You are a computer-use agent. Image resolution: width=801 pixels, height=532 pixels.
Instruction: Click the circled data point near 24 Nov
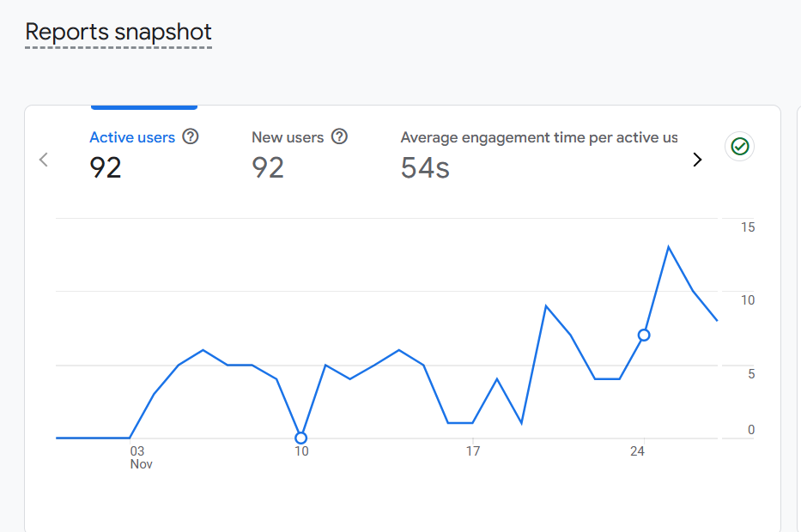coord(644,335)
